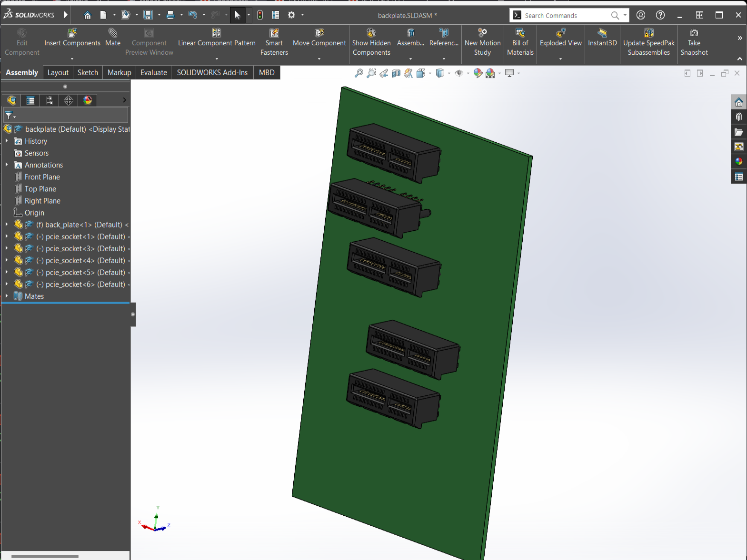The image size is (747, 560).
Task: Open the Move Component dropdown arrow
Action: pos(319,59)
